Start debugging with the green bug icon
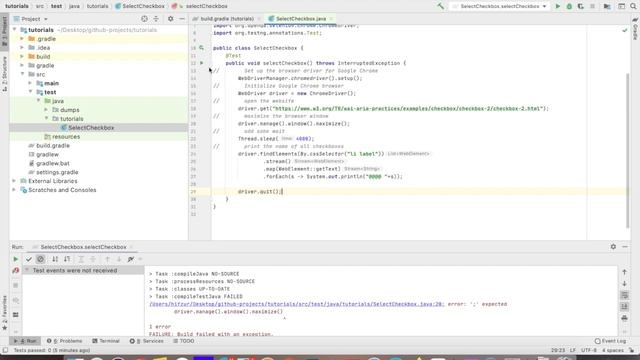Viewport: 640px width, 360px height. click(569, 6)
